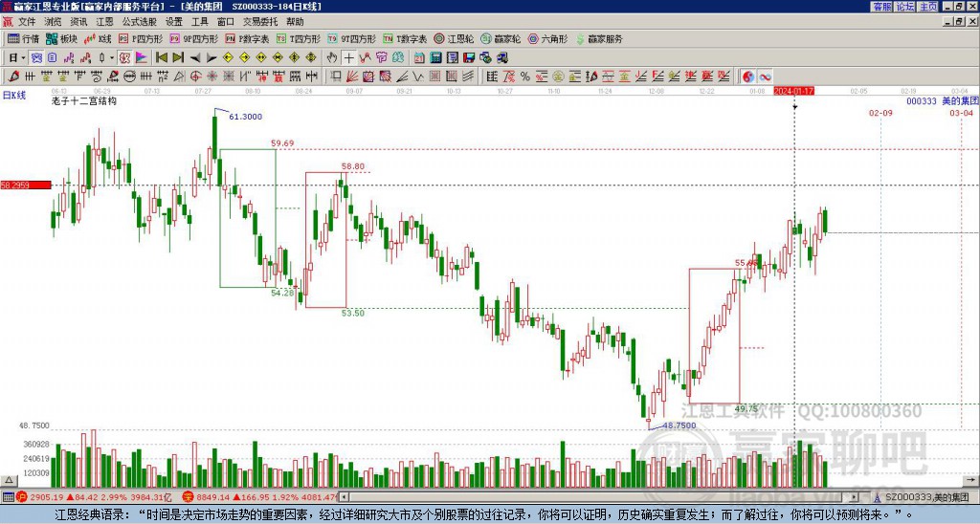Click the 主页 homepage link
This screenshot has width=980, height=524.
(928, 7)
